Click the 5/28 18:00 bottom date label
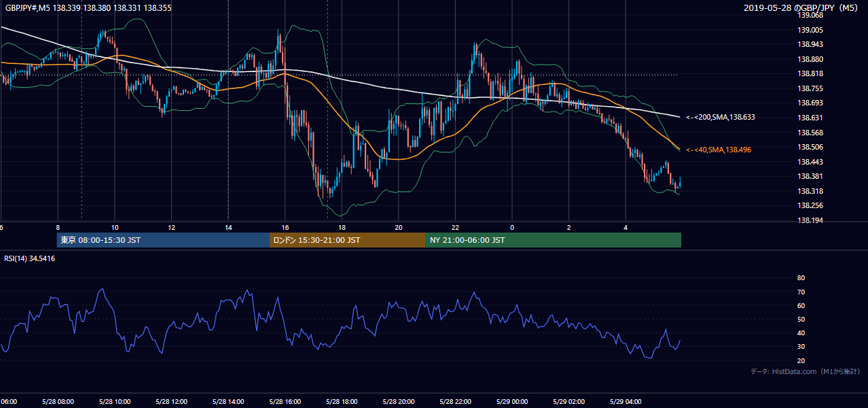Viewport: 868px width, 408px height. [x=342, y=401]
